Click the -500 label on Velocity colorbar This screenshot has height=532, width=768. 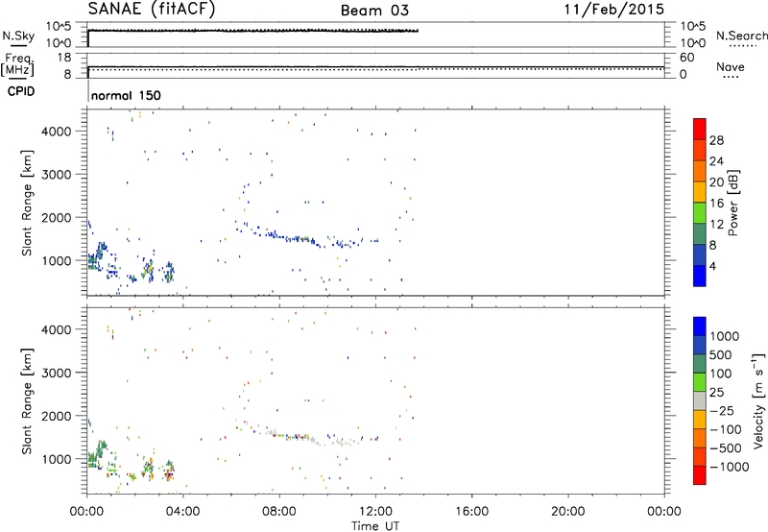coord(726,448)
